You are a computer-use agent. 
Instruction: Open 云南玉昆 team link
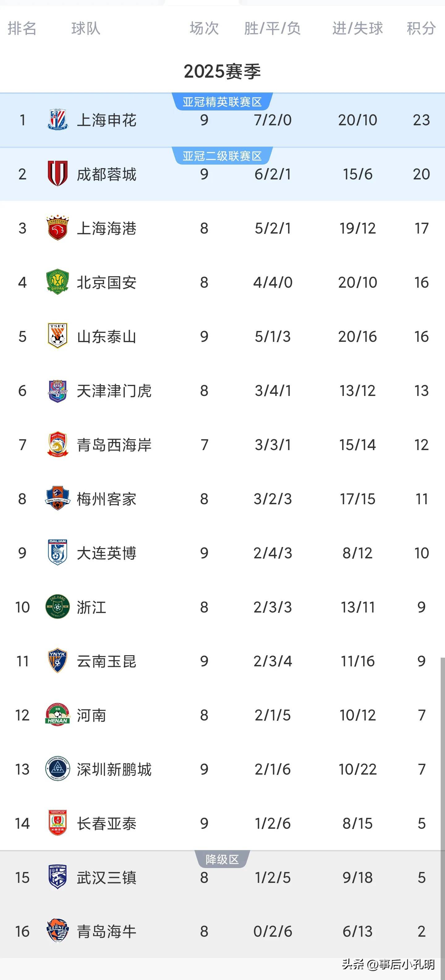pyautogui.click(x=106, y=661)
